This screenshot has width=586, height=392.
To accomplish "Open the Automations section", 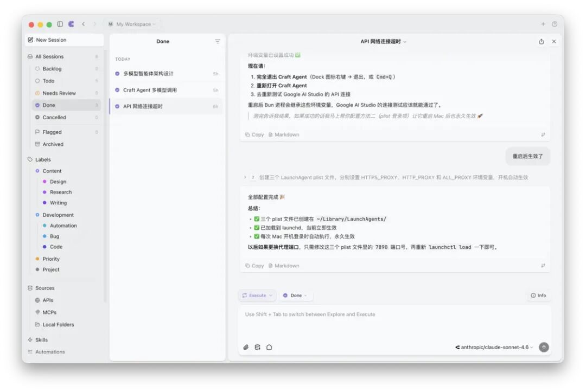I will 63,352.
